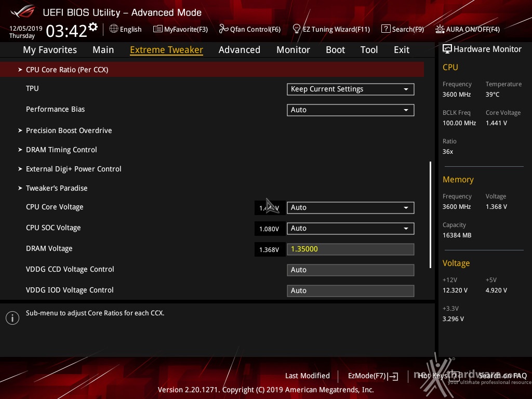The image size is (532, 399).
Task: Click the AURA ON/OFF light icon
Action: pos(440,29)
